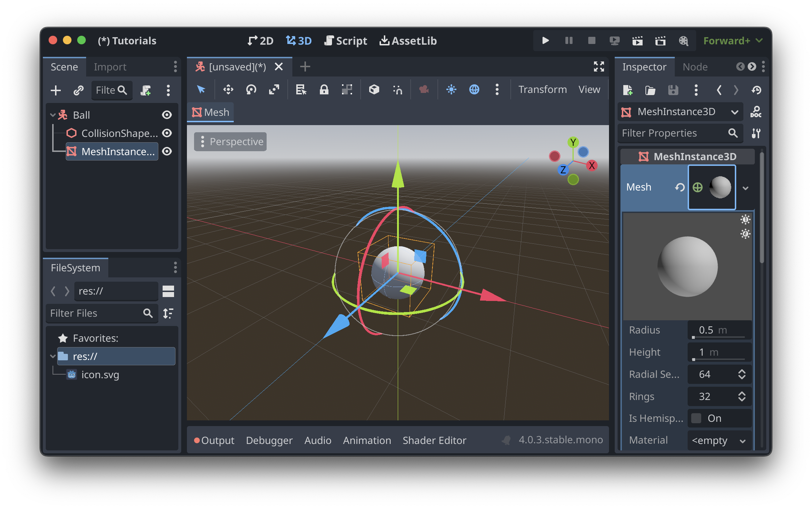Image resolution: width=812 pixels, height=509 pixels.
Task: Open the Forward+ renderer dropdown
Action: tap(733, 41)
